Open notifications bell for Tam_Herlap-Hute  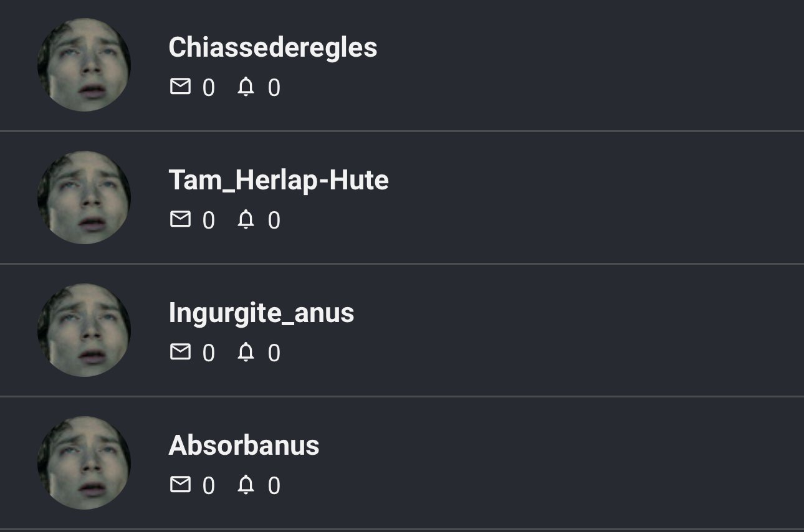pos(246,219)
